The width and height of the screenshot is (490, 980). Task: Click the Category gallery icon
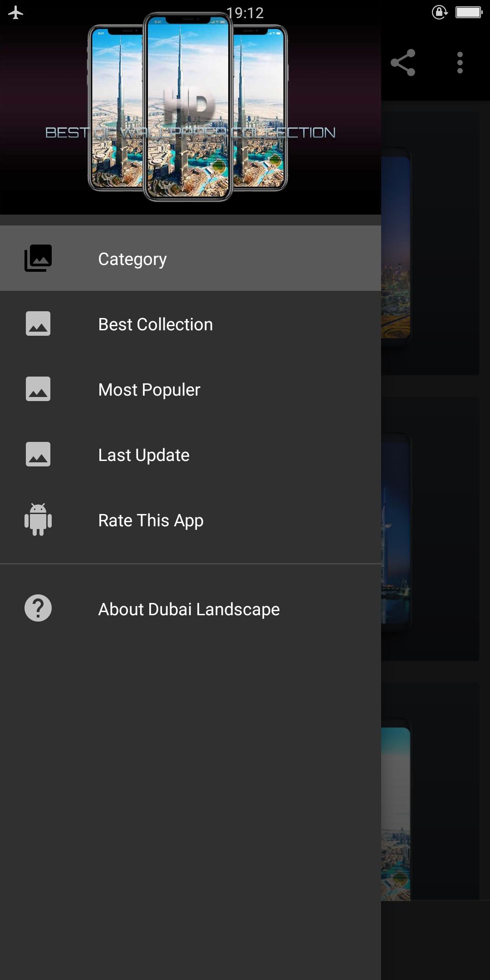coord(38,258)
